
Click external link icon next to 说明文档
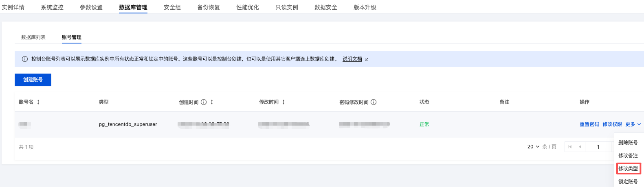pyautogui.click(x=367, y=59)
